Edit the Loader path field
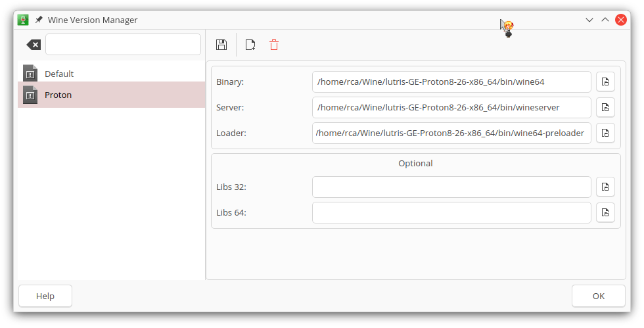 pos(451,133)
